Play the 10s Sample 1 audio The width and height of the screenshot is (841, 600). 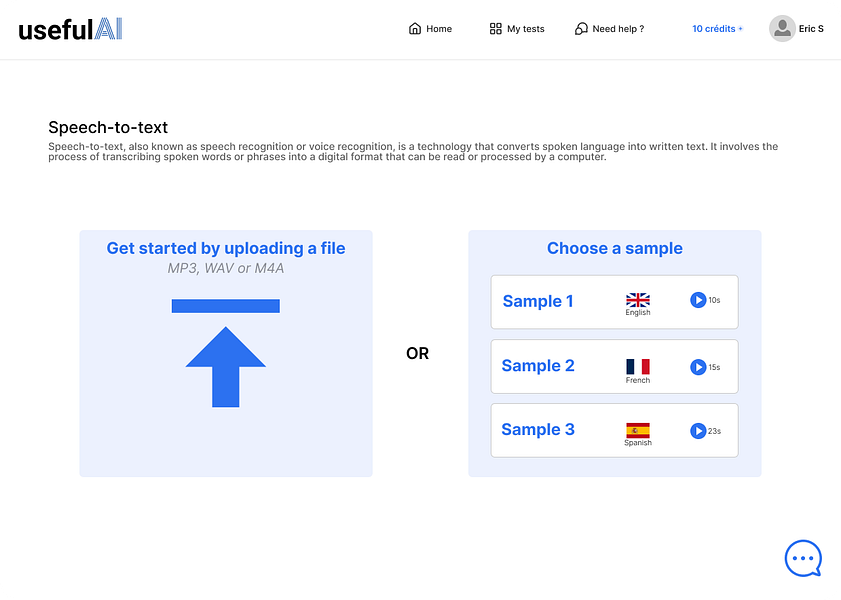pyautogui.click(x=698, y=300)
